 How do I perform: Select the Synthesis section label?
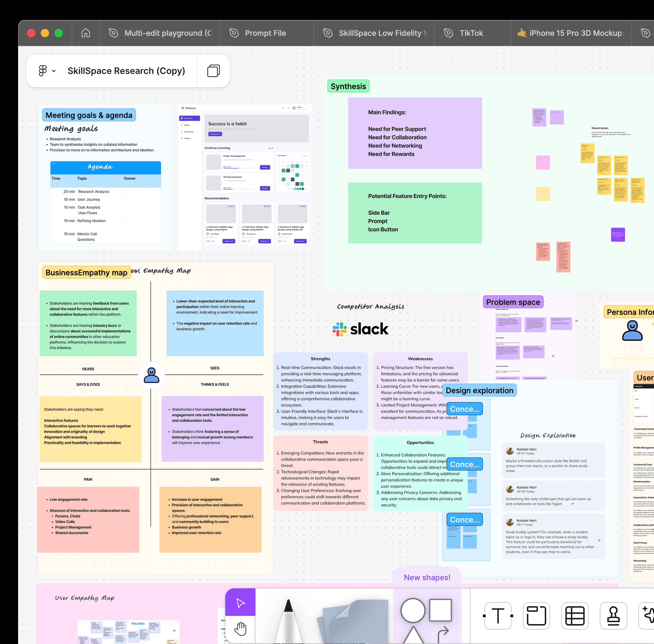[x=348, y=86]
